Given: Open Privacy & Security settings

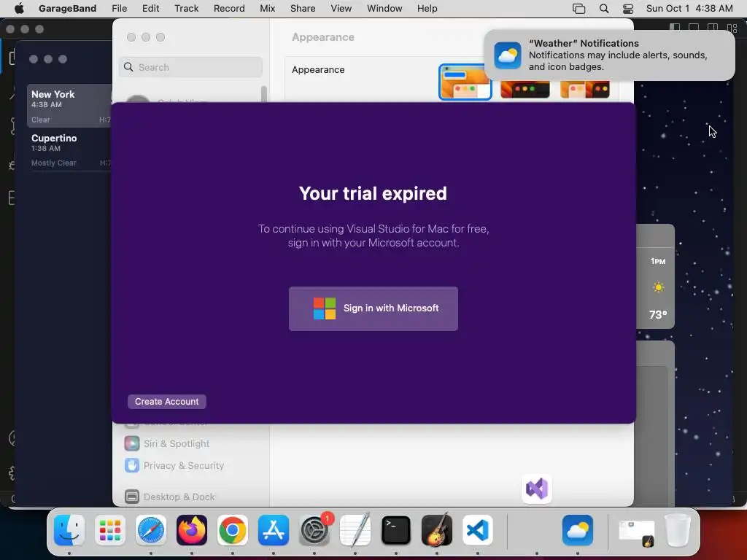Looking at the screenshot, I should click(183, 465).
